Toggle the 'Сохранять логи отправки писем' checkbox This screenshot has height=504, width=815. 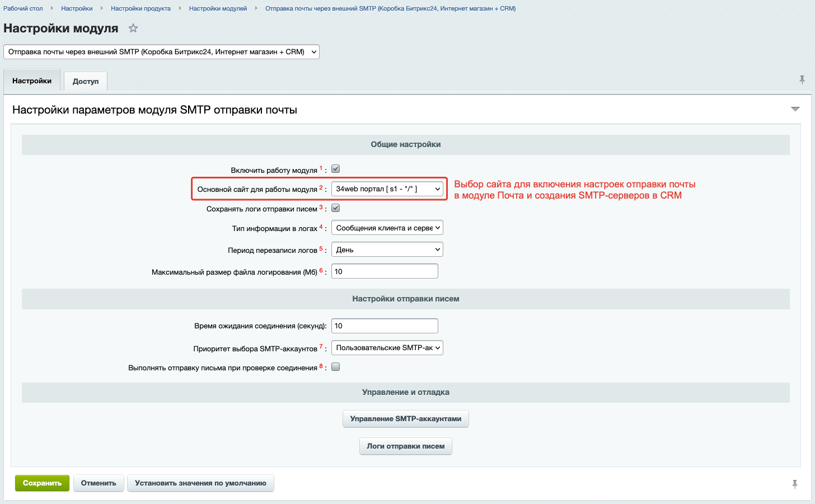click(x=336, y=208)
